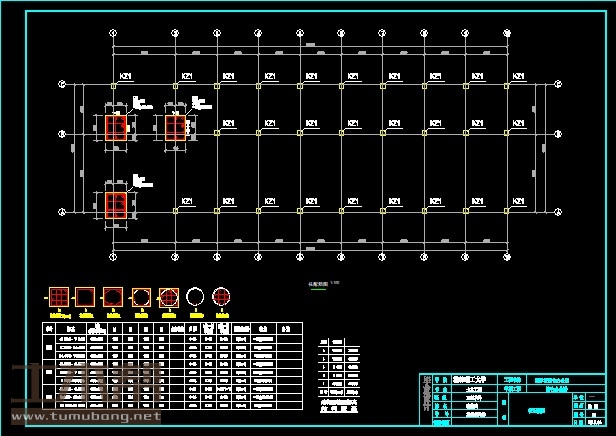This screenshot has width=616, height=436.
Task: Select the bottom-right KZ1 column label
Action: point(518,201)
